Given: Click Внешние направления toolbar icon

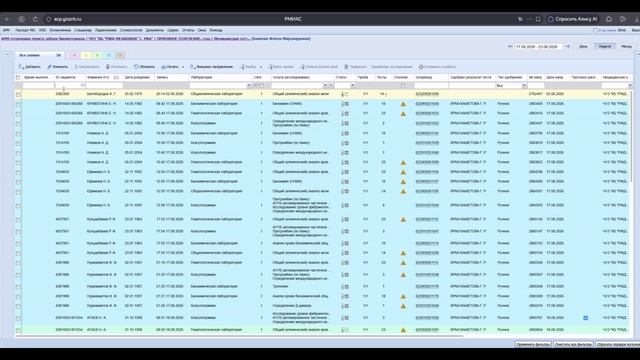Looking at the screenshot, I should pos(193,67).
